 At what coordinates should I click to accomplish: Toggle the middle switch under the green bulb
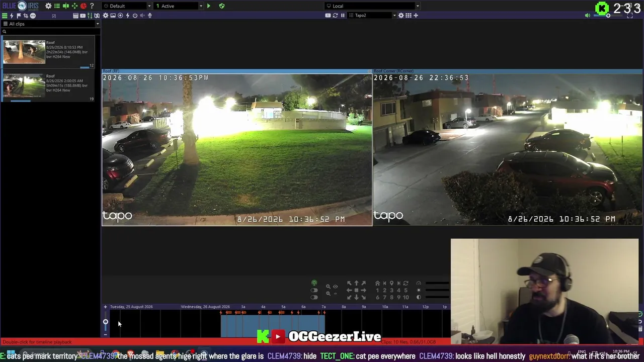tap(314, 291)
